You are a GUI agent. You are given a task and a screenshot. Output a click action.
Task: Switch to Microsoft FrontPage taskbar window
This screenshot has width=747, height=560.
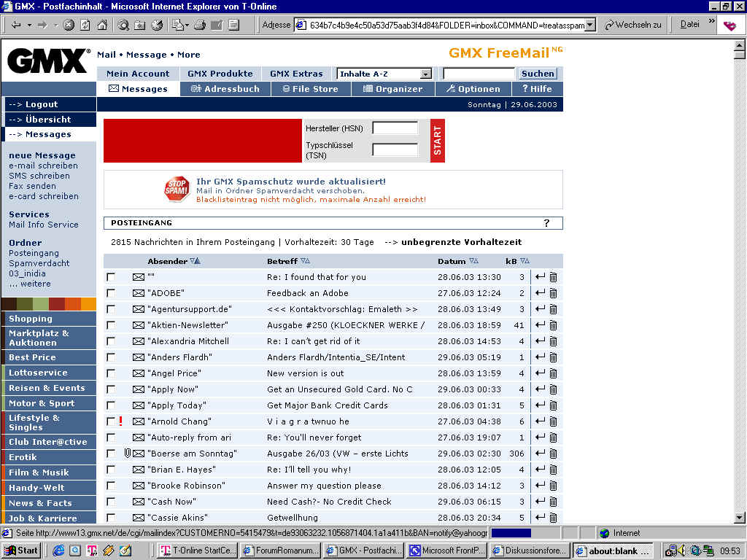click(447, 551)
